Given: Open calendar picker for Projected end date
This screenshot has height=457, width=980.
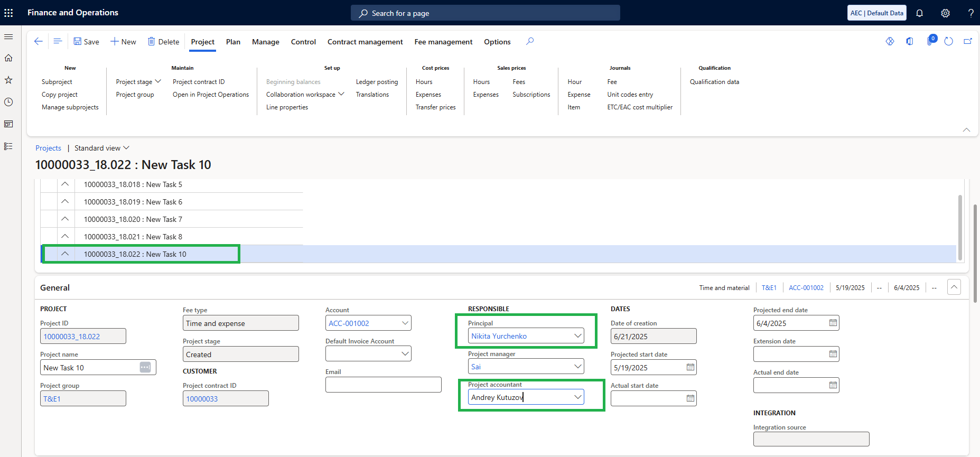Looking at the screenshot, I should tap(833, 323).
